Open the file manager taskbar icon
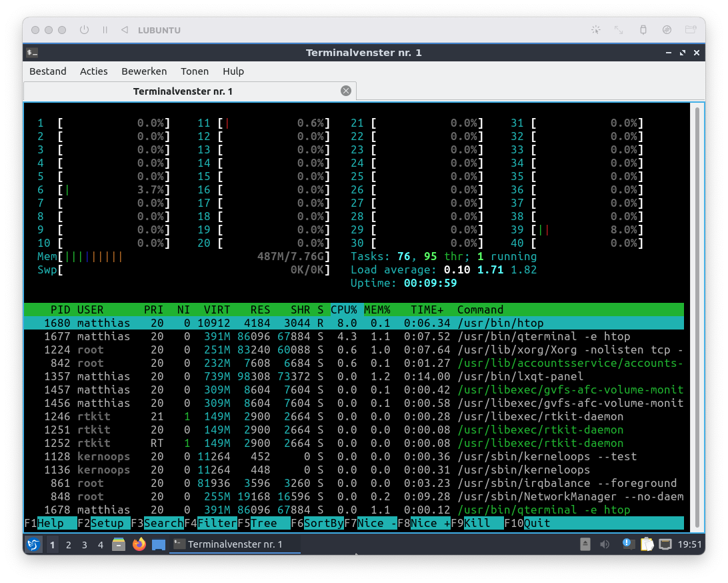Screen dimensions: 728x583 [119, 544]
